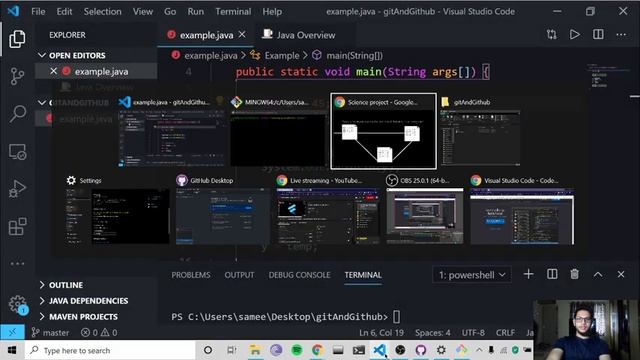
Task: Open the Explorer view in activity bar
Action: point(17,39)
